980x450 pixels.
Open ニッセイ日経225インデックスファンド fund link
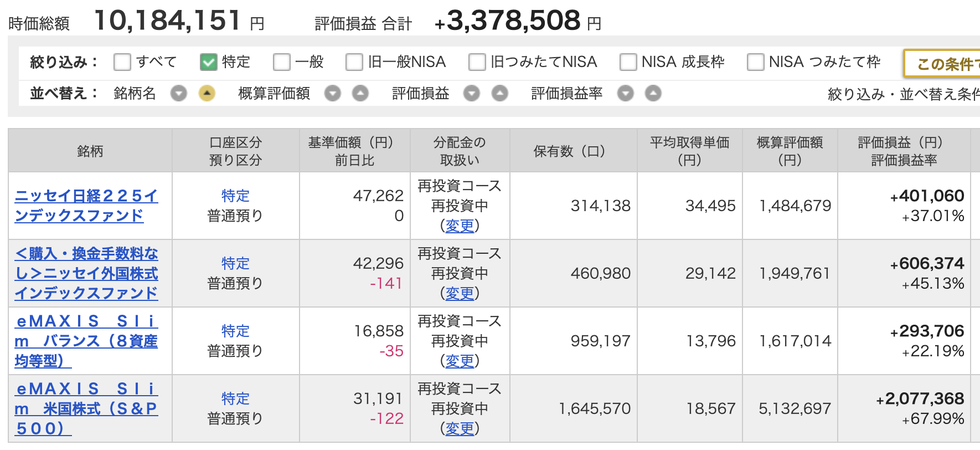coord(86,206)
